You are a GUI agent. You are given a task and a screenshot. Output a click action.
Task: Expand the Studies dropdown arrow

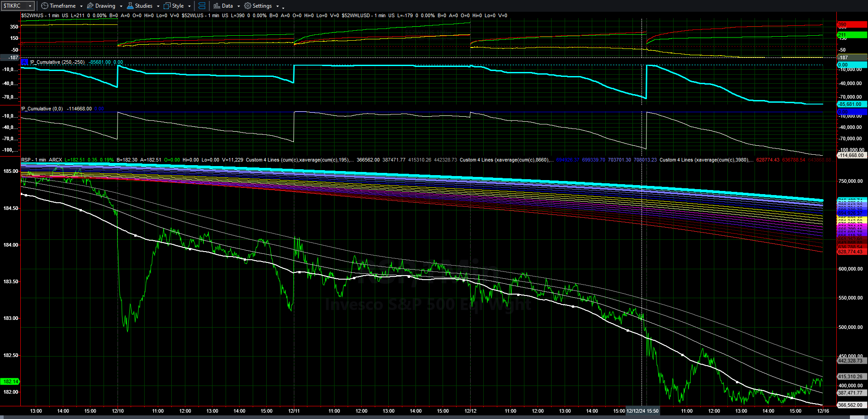158,6
